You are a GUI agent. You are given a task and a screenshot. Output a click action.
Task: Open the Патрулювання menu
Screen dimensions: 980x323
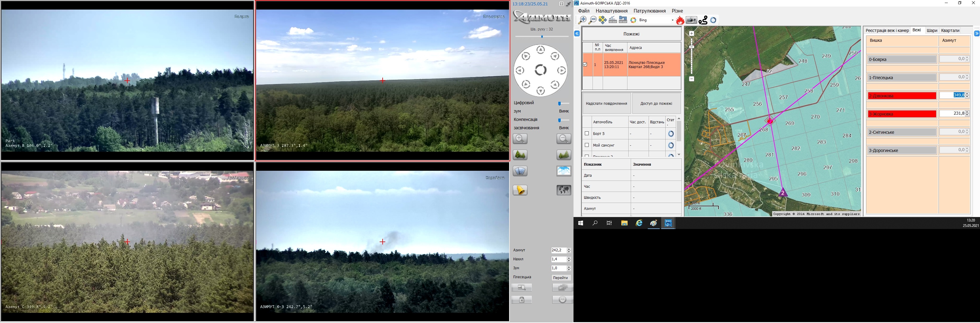649,11
